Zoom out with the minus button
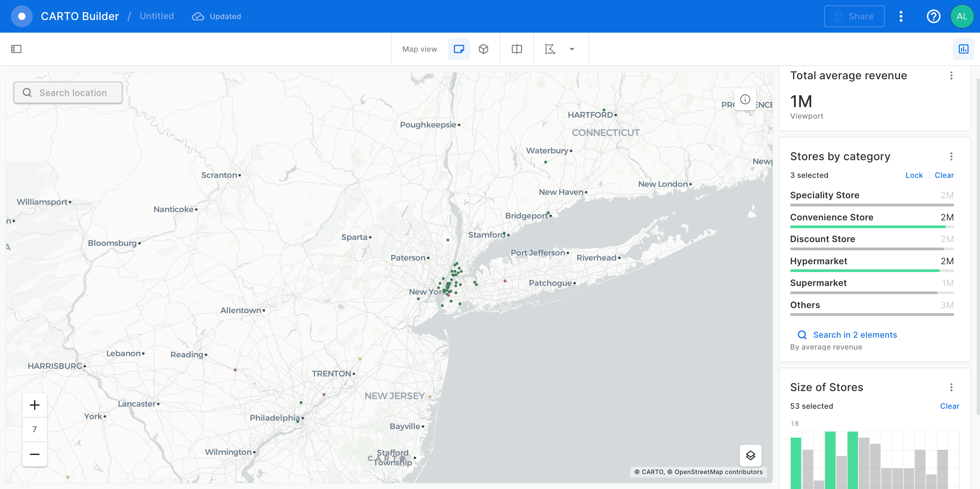 click(35, 454)
